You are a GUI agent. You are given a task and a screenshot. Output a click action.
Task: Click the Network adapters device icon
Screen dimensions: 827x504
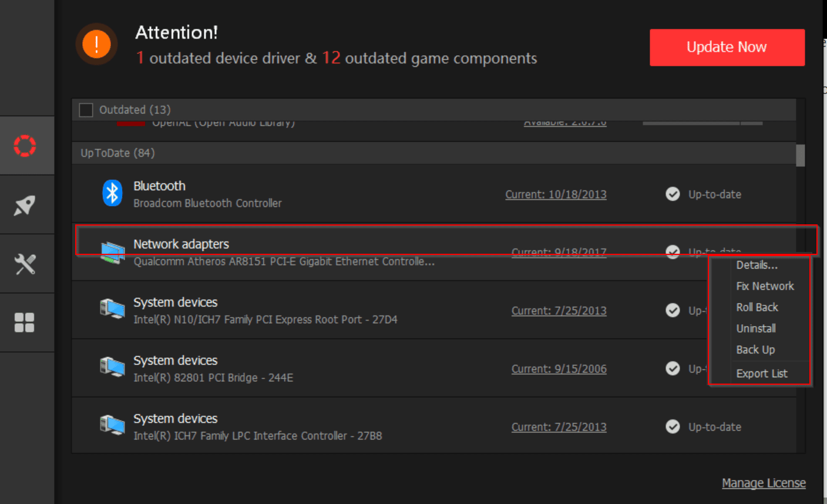pyautogui.click(x=113, y=253)
